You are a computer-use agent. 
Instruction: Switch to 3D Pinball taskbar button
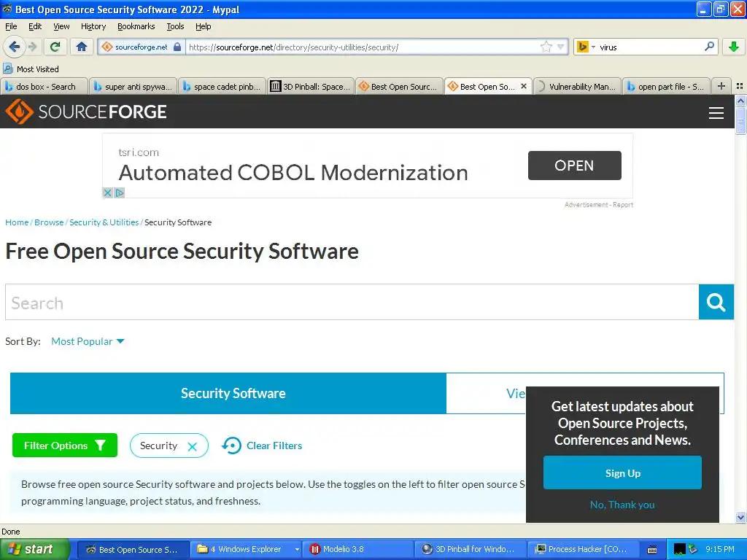470,549
